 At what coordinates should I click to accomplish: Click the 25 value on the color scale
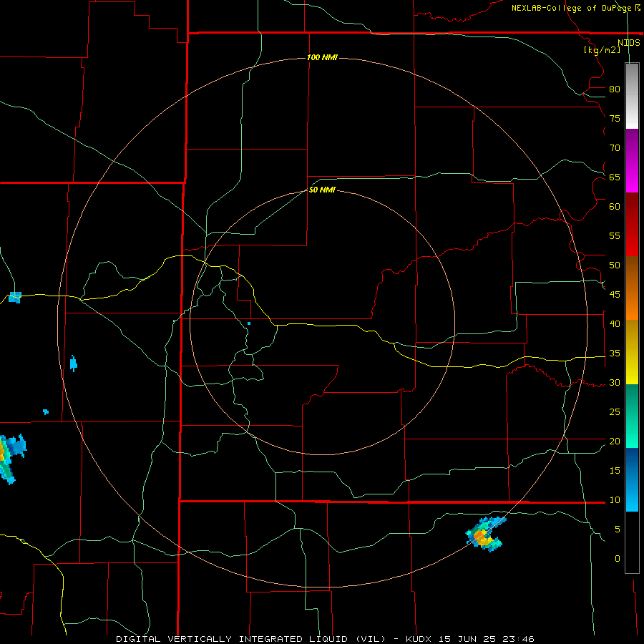615,412
